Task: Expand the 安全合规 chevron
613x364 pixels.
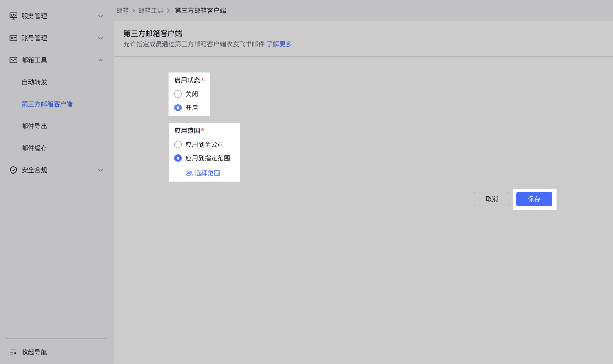Action: (100, 170)
